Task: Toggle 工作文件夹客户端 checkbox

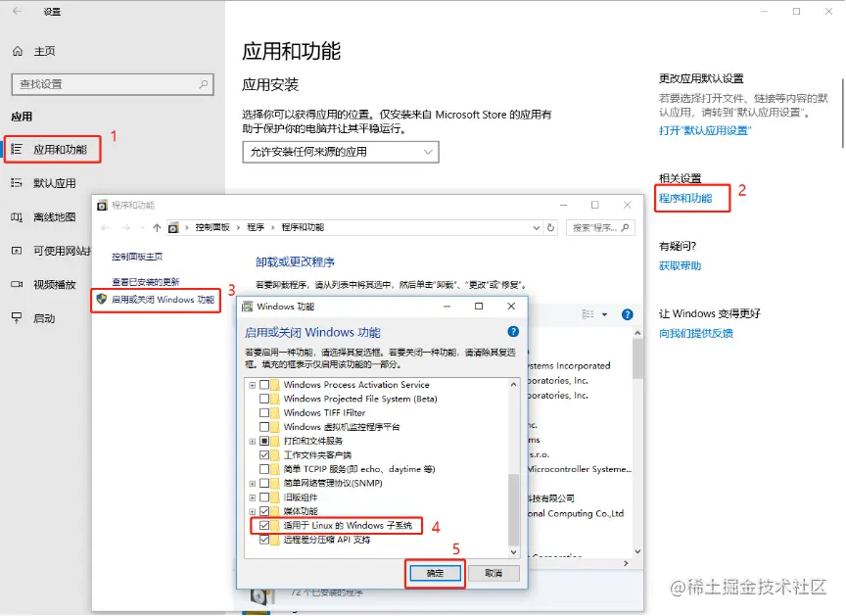Action: (264, 454)
